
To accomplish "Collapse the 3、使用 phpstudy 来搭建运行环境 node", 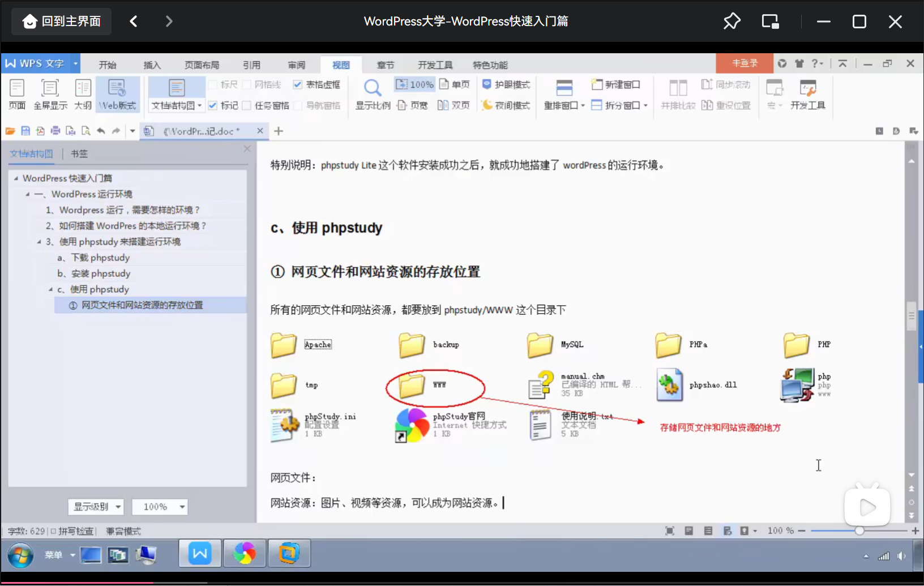I will coord(39,242).
